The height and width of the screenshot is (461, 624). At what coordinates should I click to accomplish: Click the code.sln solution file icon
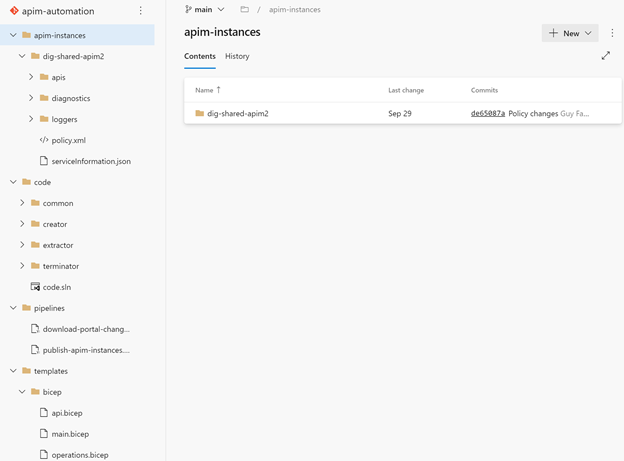(x=35, y=287)
